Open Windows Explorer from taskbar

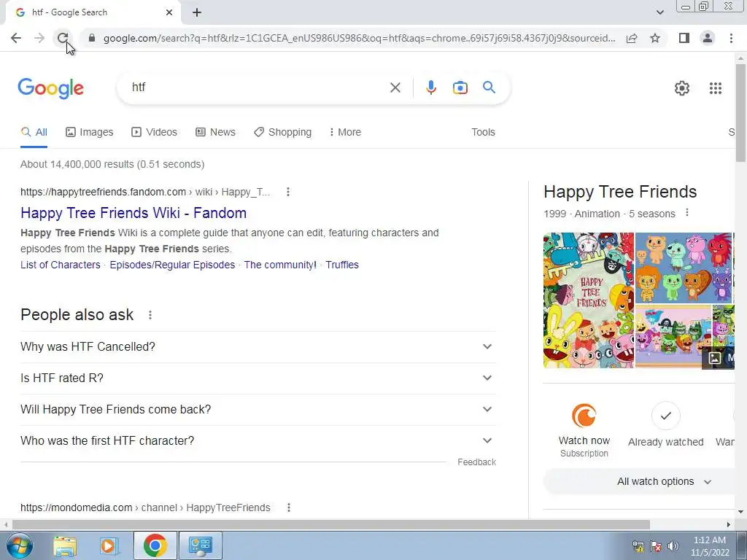pyautogui.click(x=65, y=545)
